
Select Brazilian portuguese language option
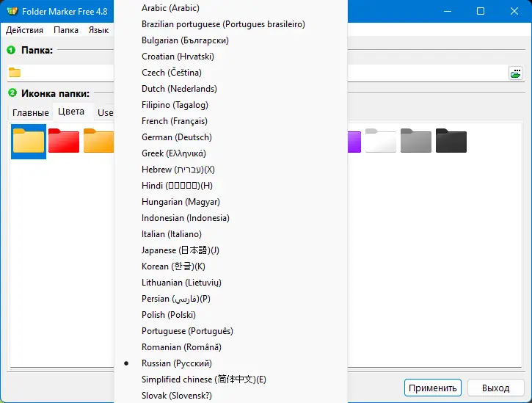(x=230, y=24)
